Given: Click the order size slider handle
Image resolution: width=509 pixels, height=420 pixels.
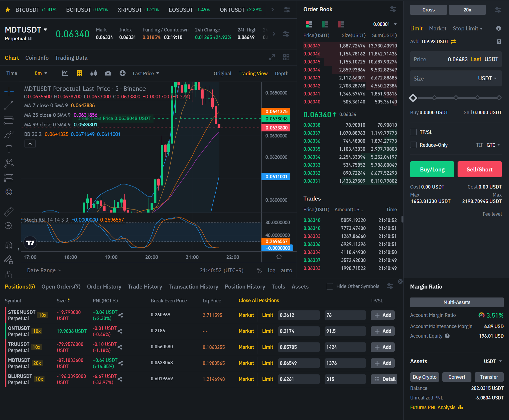Looking at the screenshot, I should pyautogui.click(x=413, y=98).
